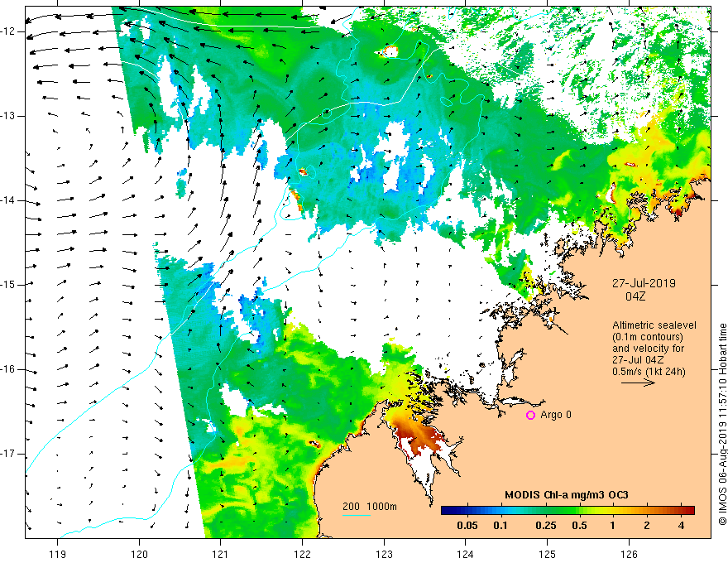
Task: Click the longitude axis label '123'
Action: [x=384, y=554]
